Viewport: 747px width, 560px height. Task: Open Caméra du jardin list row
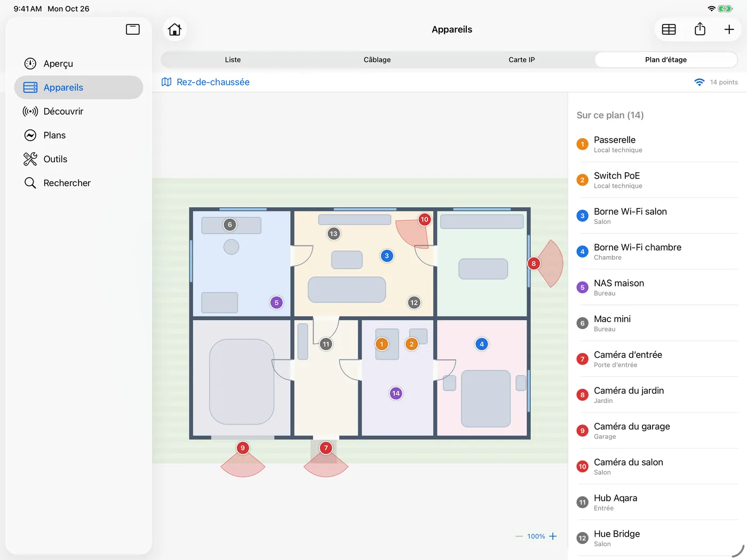[657, 395]
